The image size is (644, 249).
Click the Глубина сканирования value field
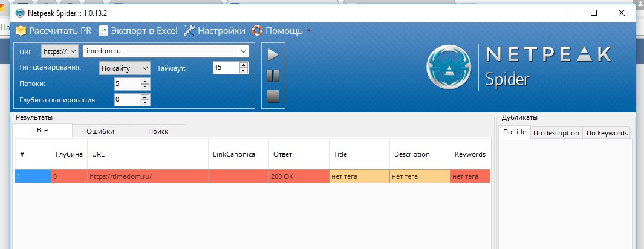tap(128, 100)
